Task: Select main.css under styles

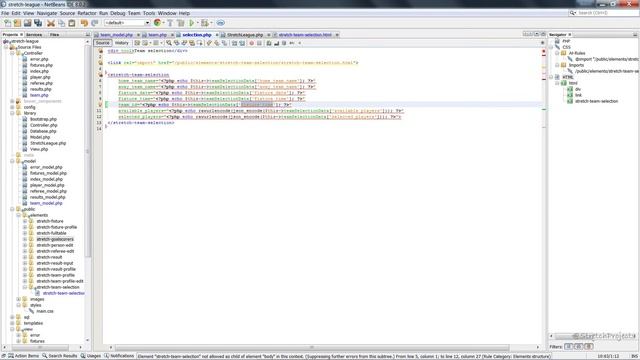Action: (45, 311)
